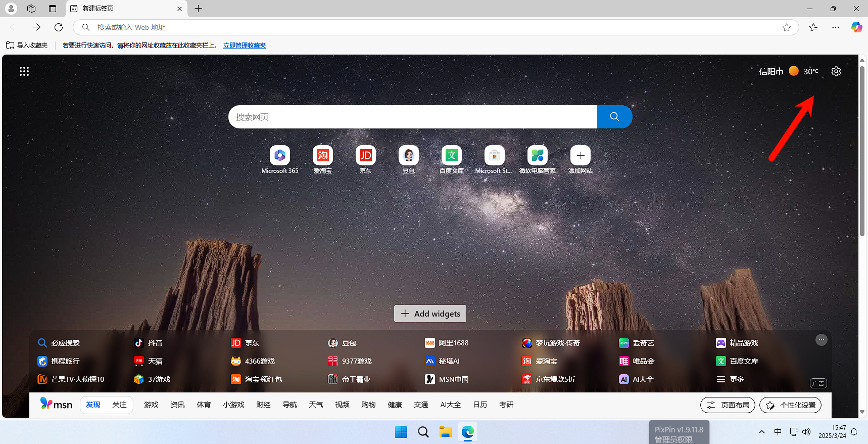Open the apps grid launcher icon

click(24, 71)
